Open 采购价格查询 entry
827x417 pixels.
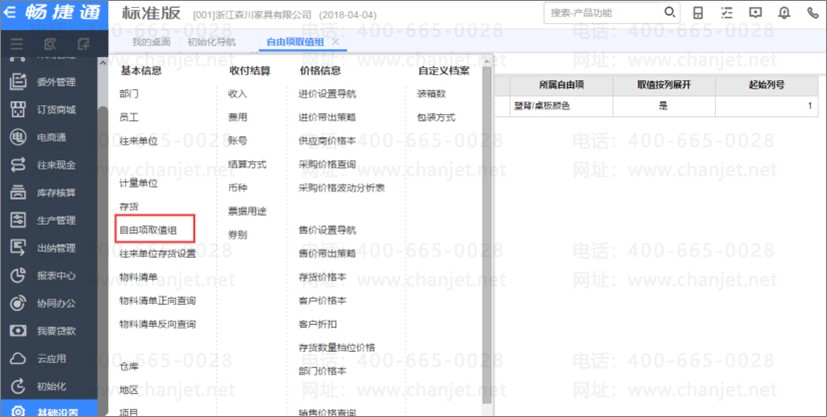coord(327,164)
